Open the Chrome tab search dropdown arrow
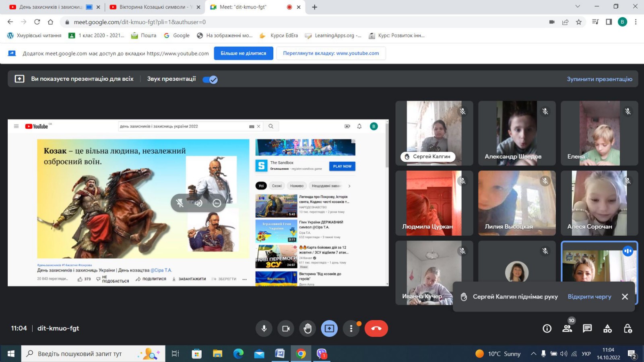Screen dimensions: 644x362 (x=578, y=6)
